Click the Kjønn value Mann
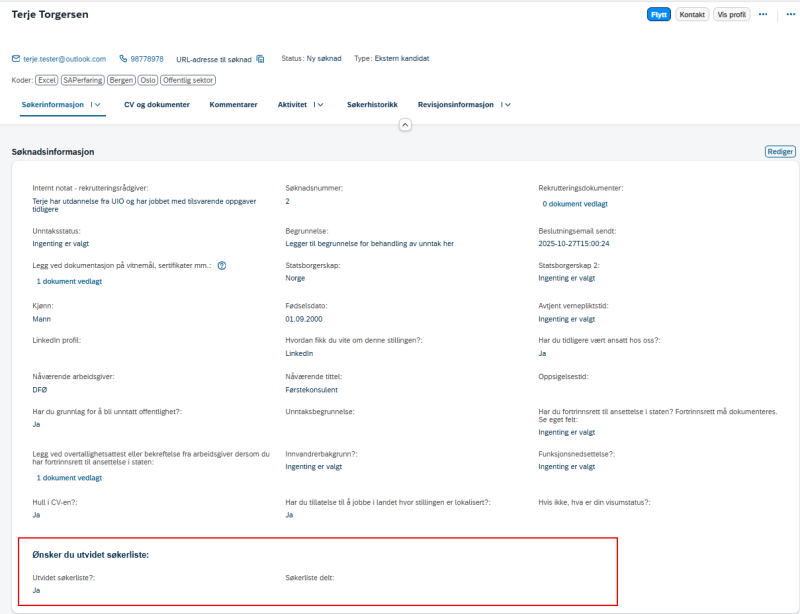The image size is (800, 614). pyautogui.click(x=41, y=319)
